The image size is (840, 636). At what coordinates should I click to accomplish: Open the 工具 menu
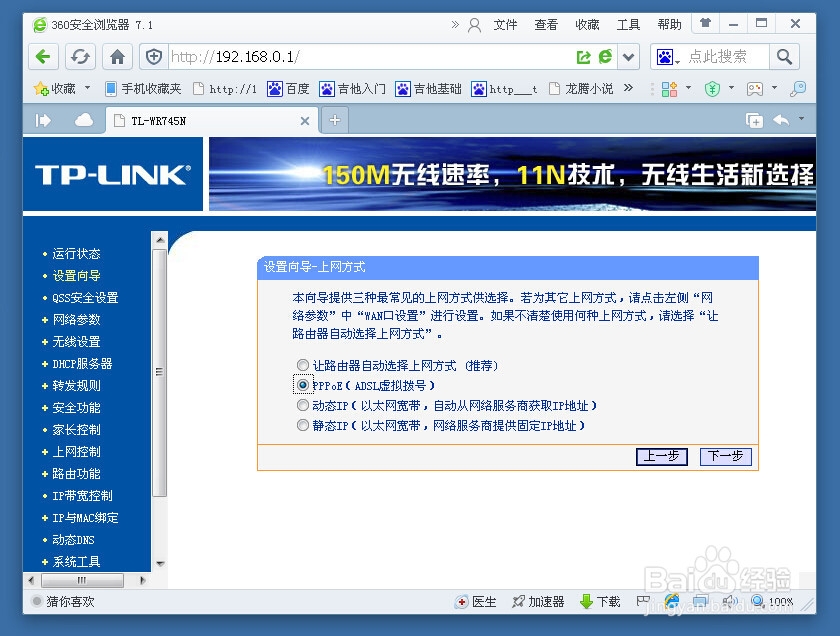628,25
